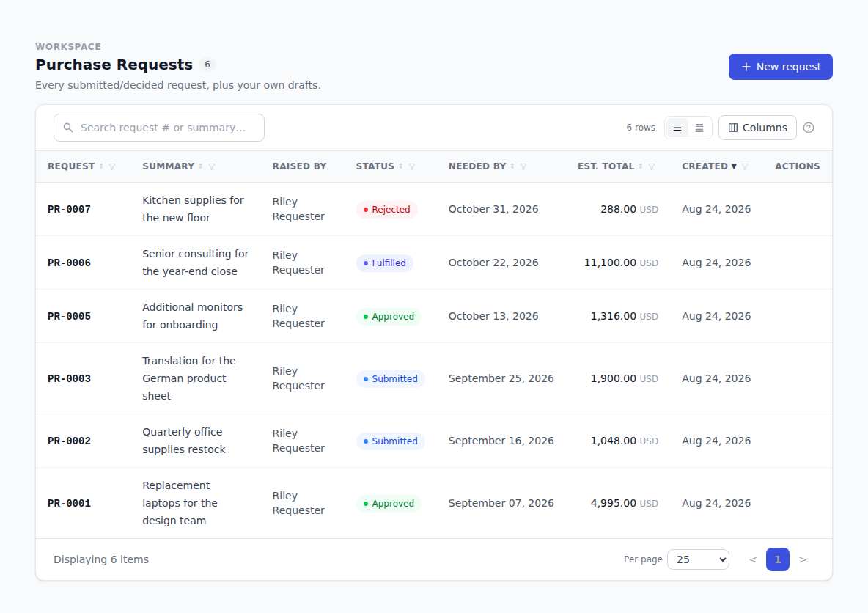The height and width of the screenshot is (613, 868).
Task: Select page 1 in pagination
Action: tap(778, 560)
